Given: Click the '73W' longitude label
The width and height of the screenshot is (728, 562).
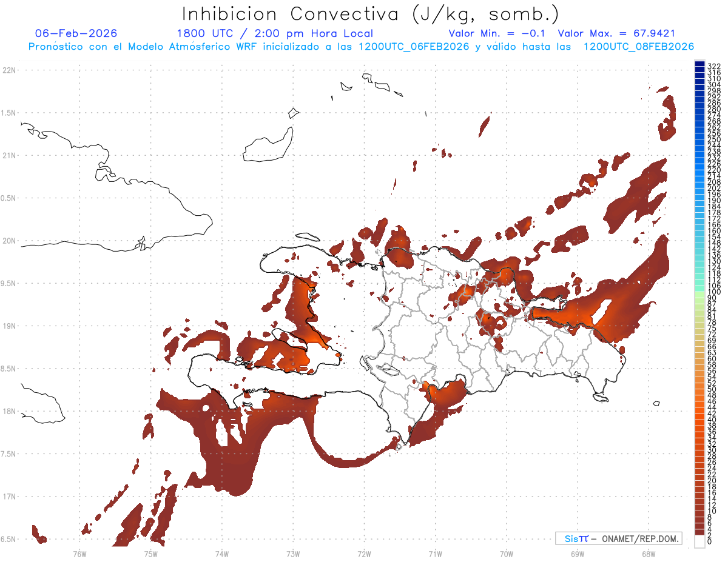Looking at the screenshot, I should [x=293, y=553].
